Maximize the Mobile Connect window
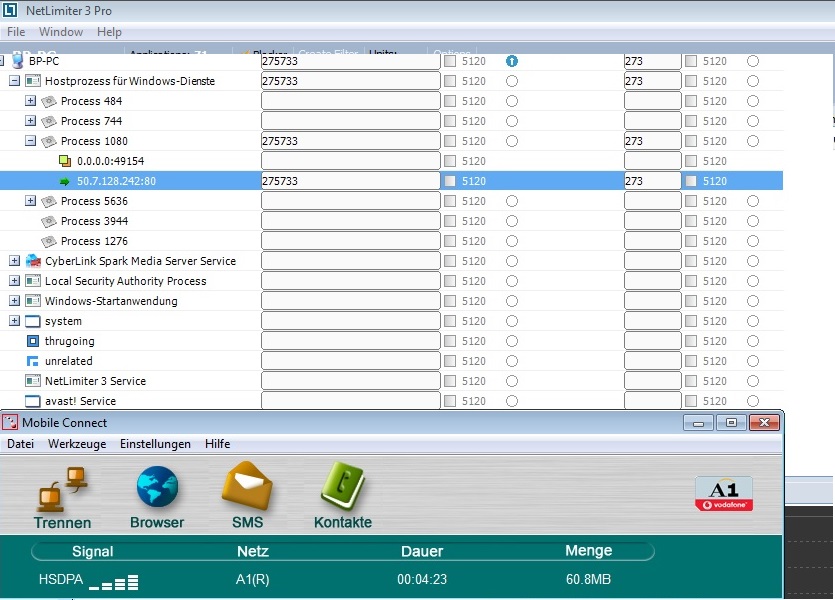The image size is (835, 600). [731, 423]
